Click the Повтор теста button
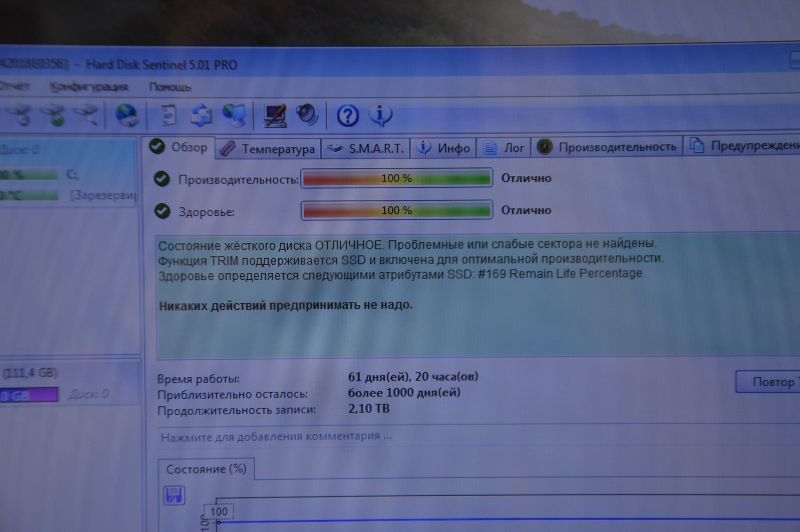Viewport: 800px width, 532px height. 769,382
